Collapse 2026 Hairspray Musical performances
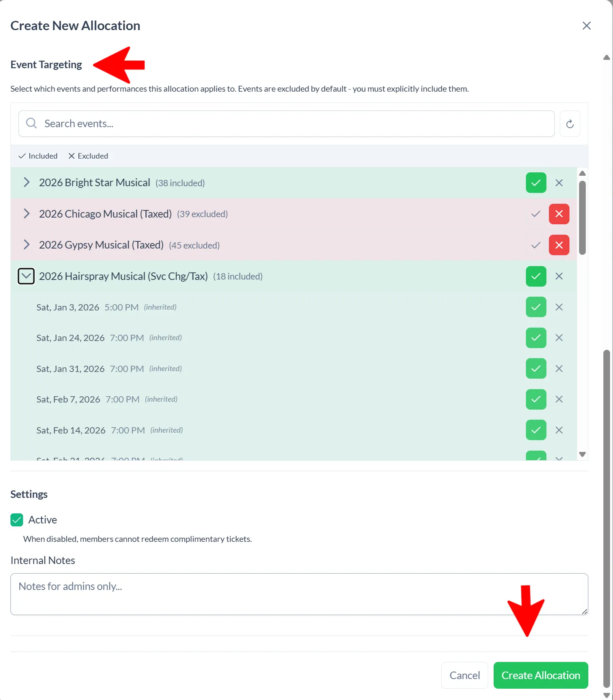613x700 pixels. pyautogui.click(x=26, y=276)
